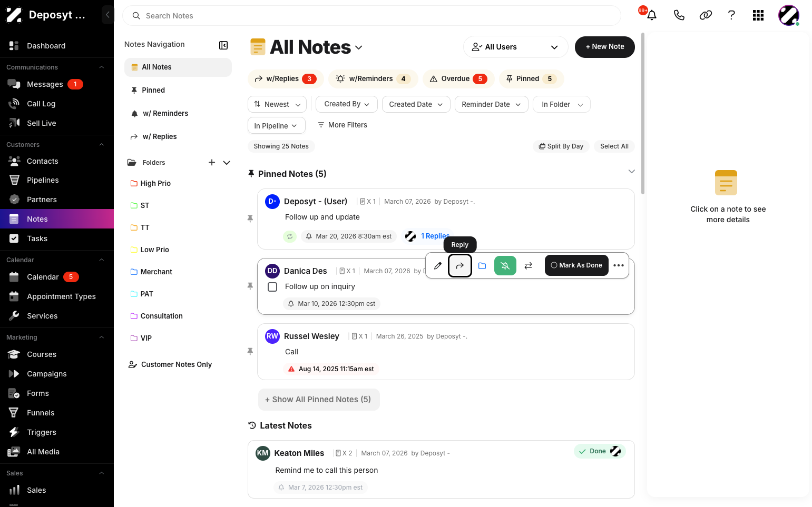The height and width of the screenshot is (507, 812).
Task: Click the Reply arrow icon in note toolbar
Action: (x=460, y=266)
